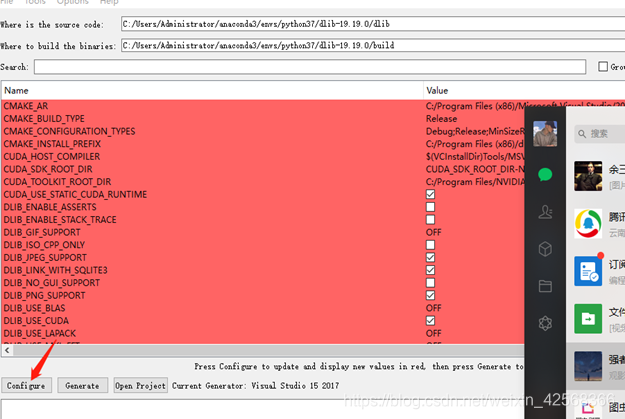
Task: Click the Value column header
Action: (524, 90)
